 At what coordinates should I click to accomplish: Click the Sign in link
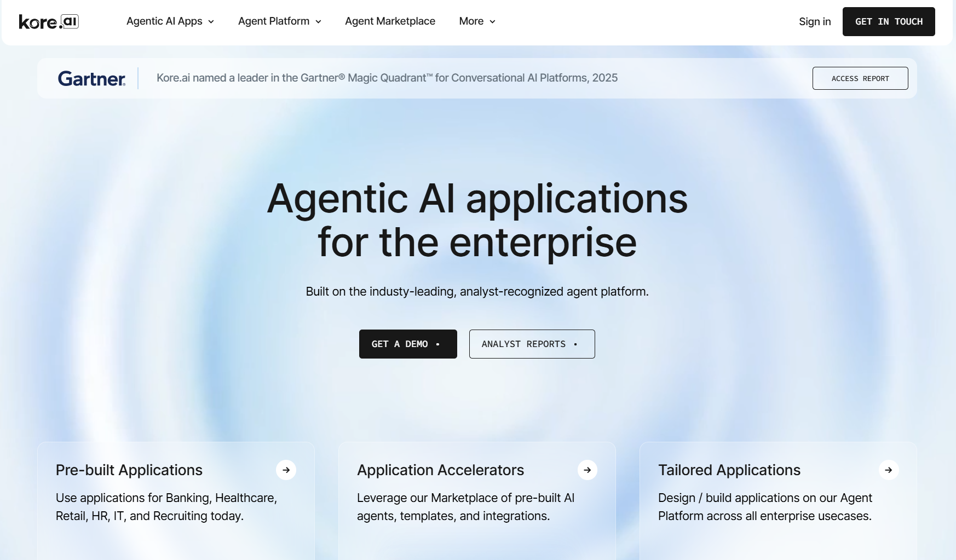[815, 21]
